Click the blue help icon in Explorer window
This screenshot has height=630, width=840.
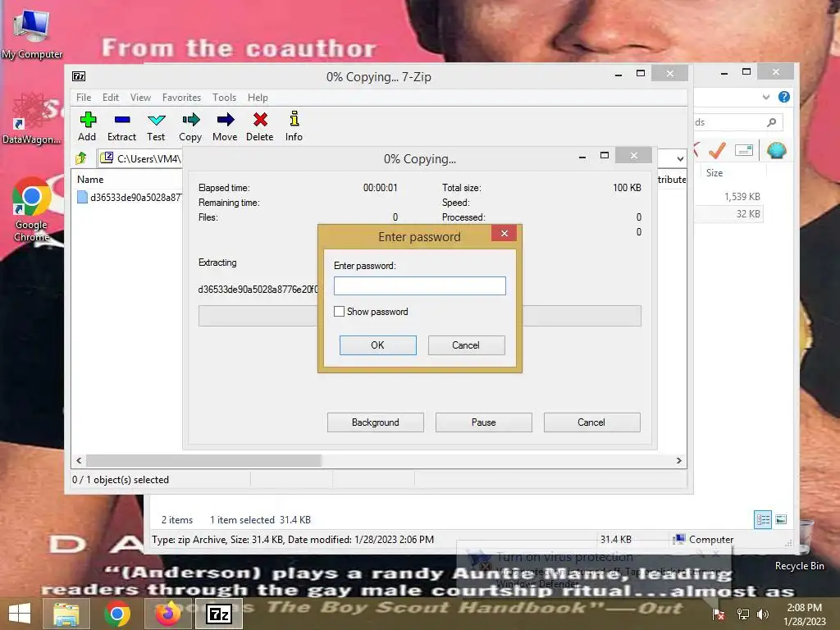click(x=783, y=97)
